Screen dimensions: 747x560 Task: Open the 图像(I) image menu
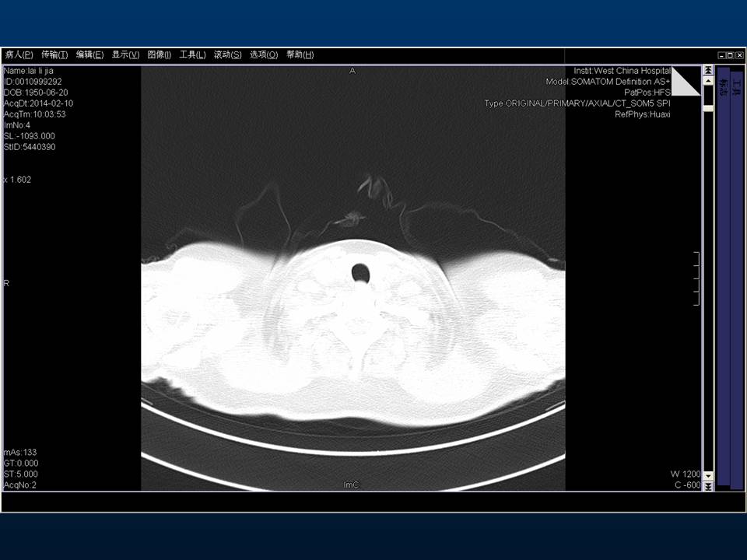click(160, 55)
